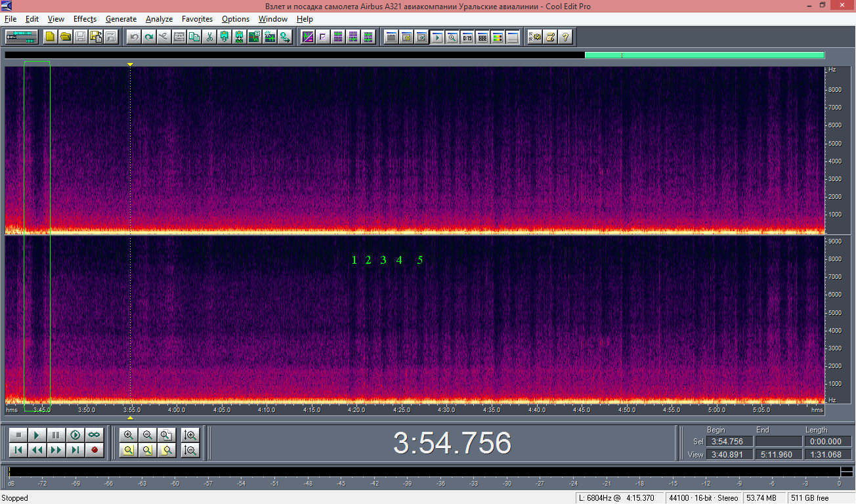Toggle the transport controls toolbar button

437,37
